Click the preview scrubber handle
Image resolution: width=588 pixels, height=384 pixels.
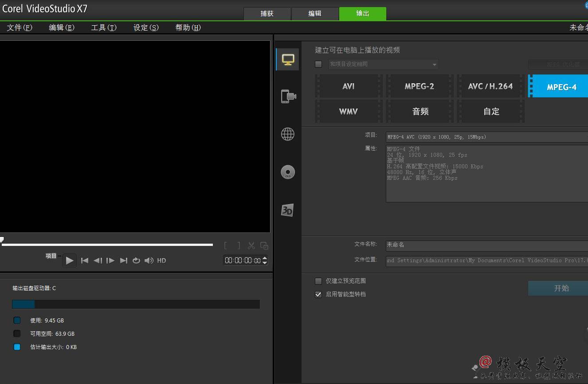(x=2, y=240)
